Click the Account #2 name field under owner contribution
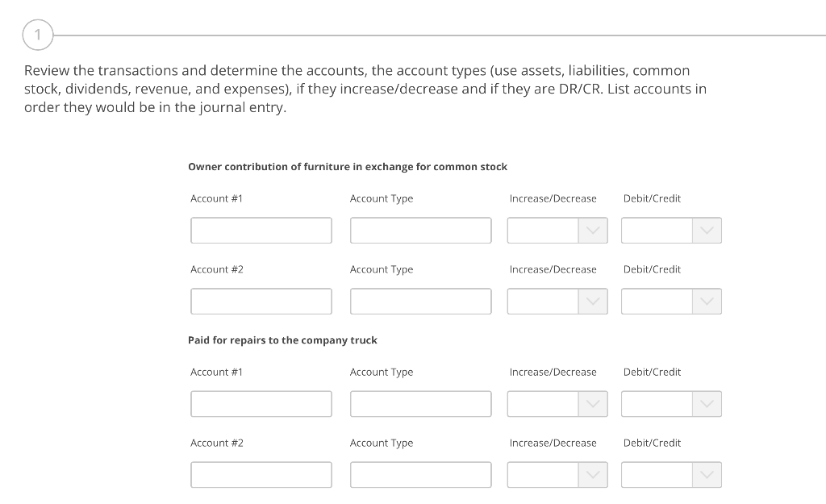 [261, 301]
